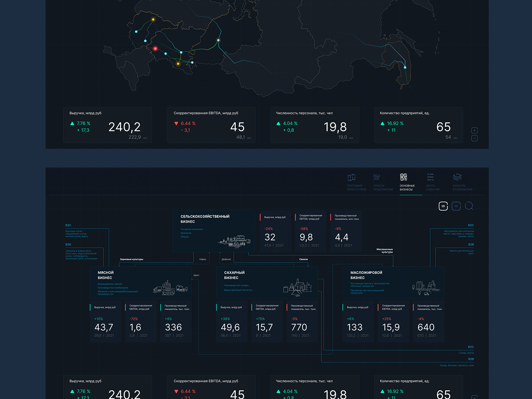The width and height of the screenshot is (532, 399).
Task: Click the Навоз flow label
Action: (203, 259)
